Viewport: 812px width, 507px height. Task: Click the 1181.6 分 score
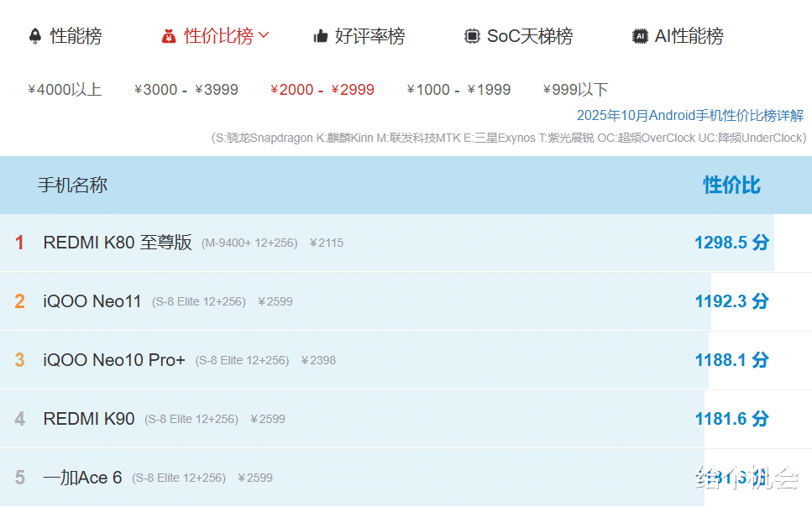coord(731,419)
